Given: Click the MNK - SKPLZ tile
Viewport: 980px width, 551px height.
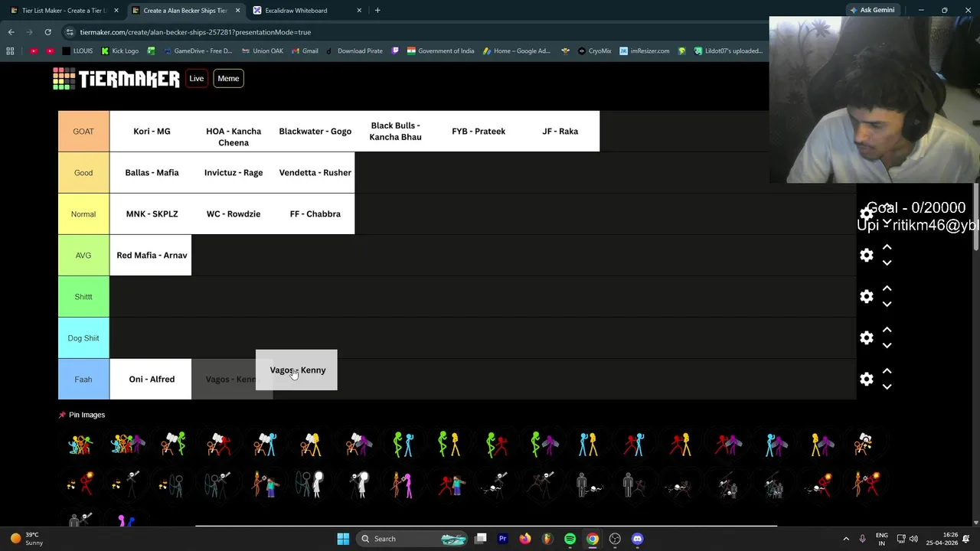Looking at the screenshot, I should (x=151, y=214).
